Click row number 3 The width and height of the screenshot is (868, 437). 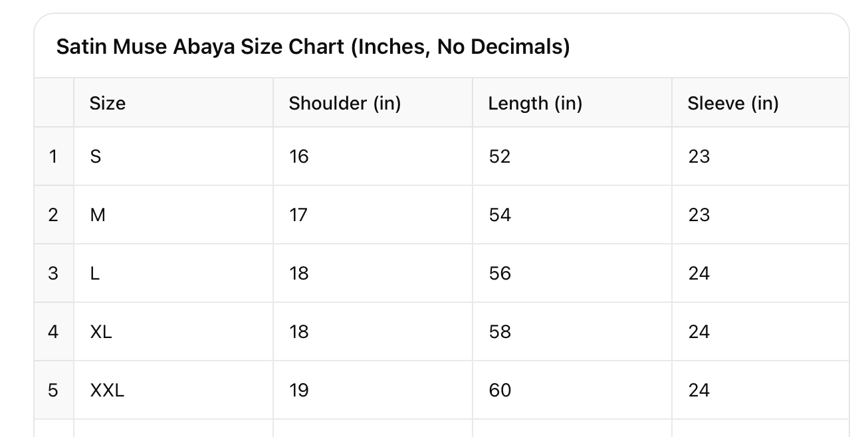53,274
